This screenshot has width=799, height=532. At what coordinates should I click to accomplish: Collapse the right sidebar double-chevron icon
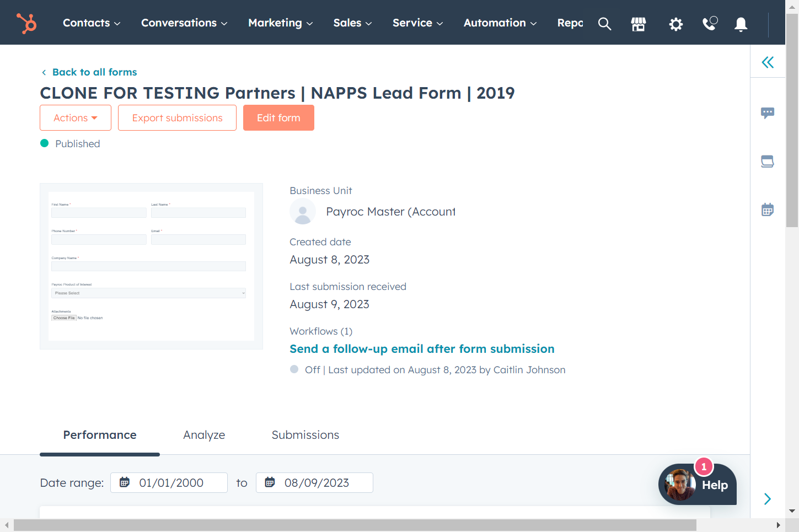point(768,62)
